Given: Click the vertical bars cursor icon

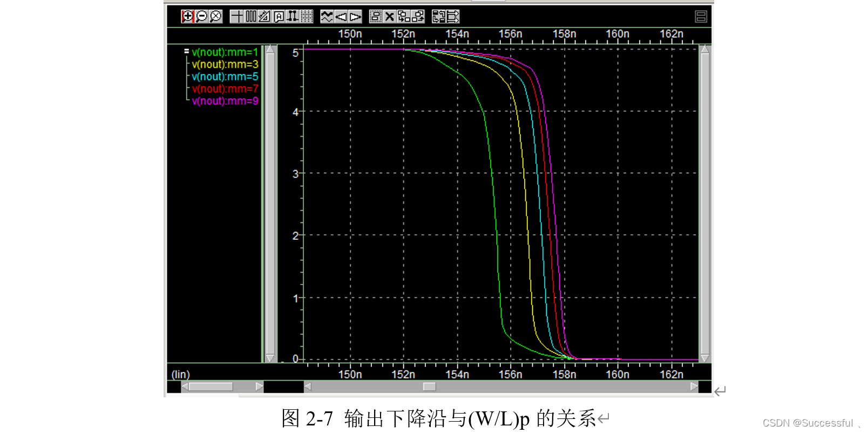Looking at the screenshot, I should coord(250,17).
